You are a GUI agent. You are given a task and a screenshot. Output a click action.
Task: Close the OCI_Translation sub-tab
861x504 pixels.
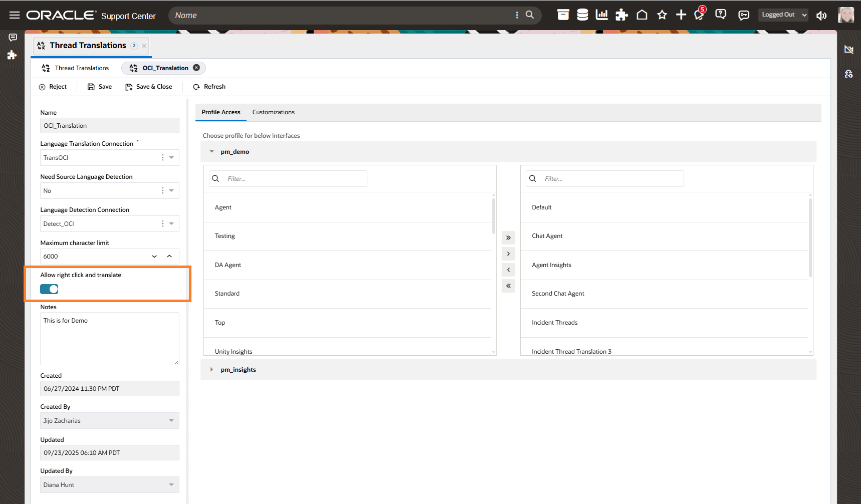(x=196, y=68)
